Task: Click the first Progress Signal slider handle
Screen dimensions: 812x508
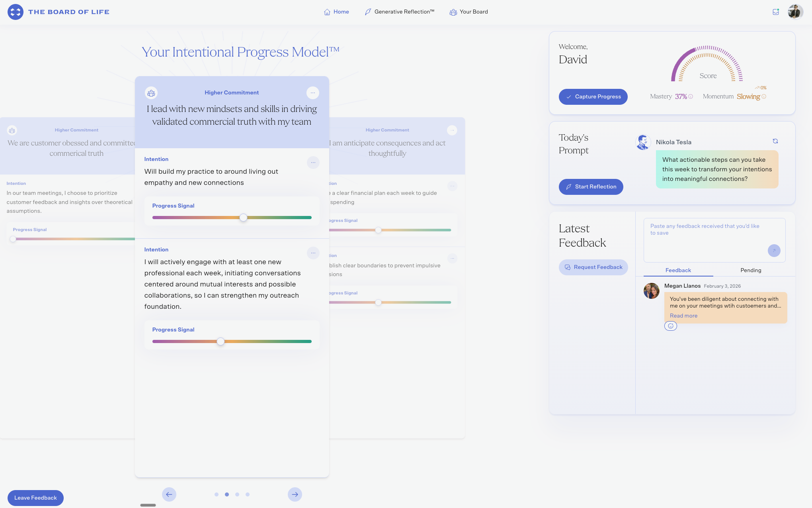Action: (x=243, y=218)
